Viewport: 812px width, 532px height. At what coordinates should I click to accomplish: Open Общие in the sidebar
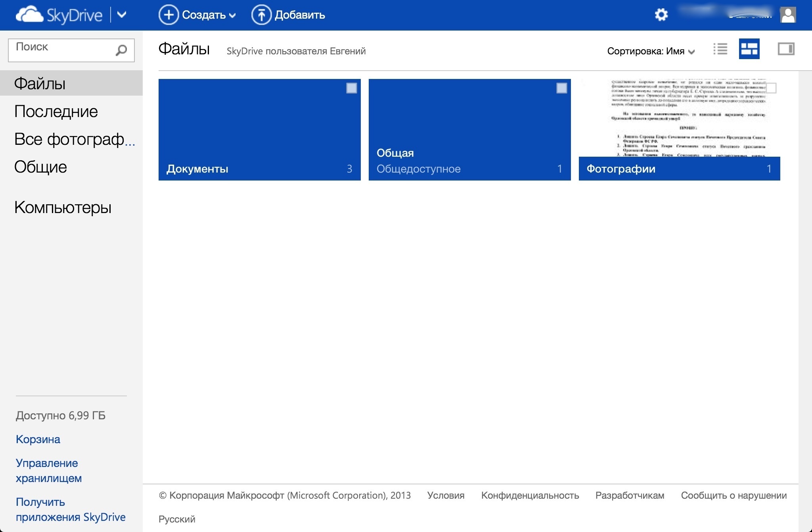40,167
